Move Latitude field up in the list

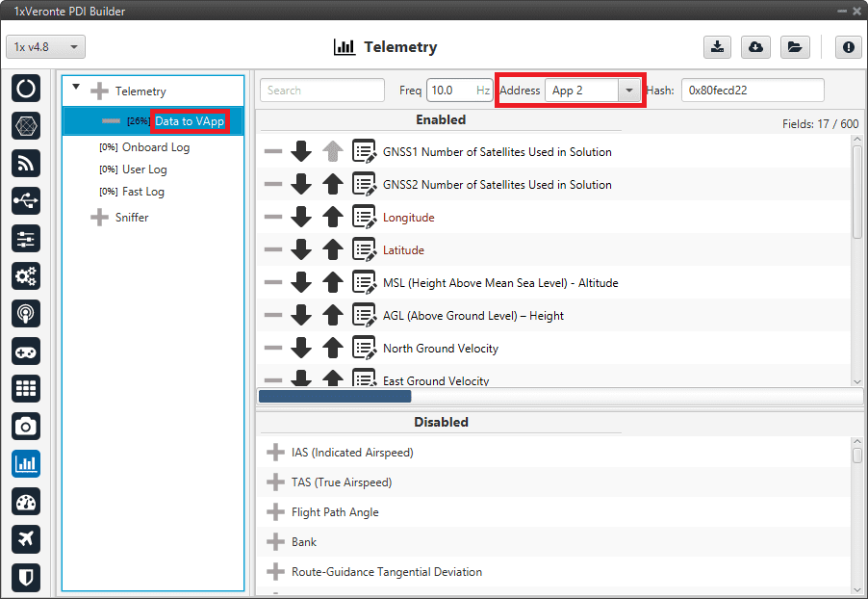[x=332, y=250]
